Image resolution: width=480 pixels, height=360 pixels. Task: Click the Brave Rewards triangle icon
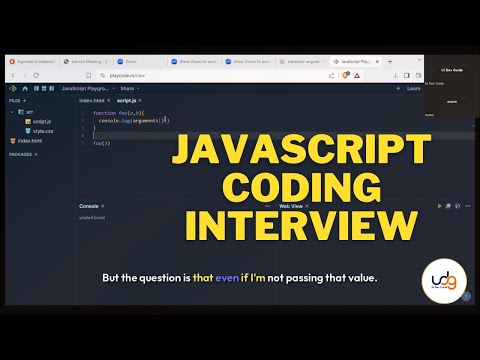357,76
